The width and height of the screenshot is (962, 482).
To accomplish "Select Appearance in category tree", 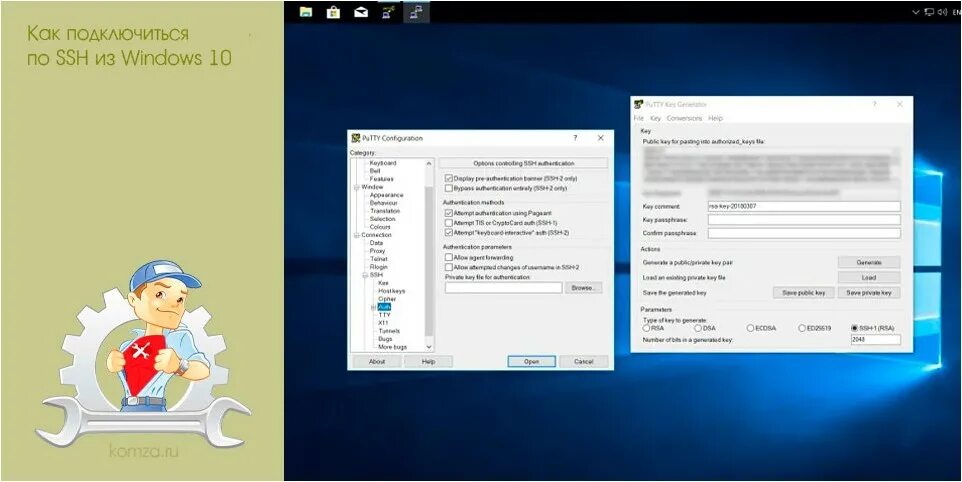I will (x=387, y=195).
